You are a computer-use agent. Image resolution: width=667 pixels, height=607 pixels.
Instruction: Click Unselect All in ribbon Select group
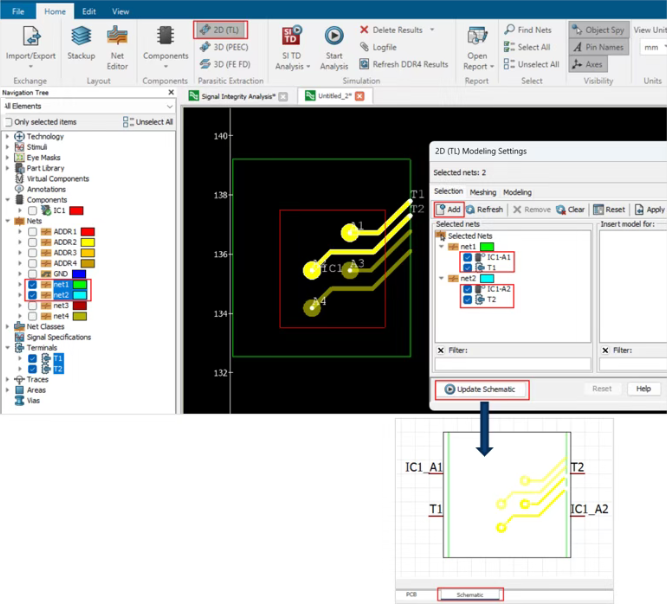pyautogui.click(x=531, y=64)
